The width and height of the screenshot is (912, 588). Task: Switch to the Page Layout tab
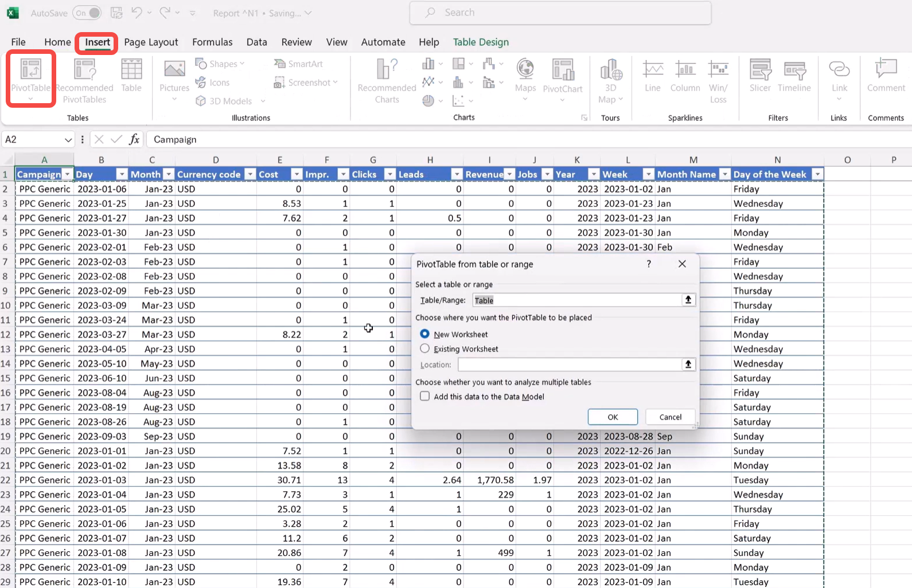[151, 42]
